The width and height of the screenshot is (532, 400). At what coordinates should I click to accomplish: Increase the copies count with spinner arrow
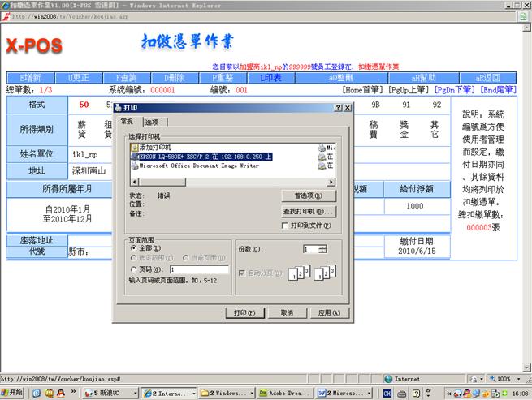point(323,246)
